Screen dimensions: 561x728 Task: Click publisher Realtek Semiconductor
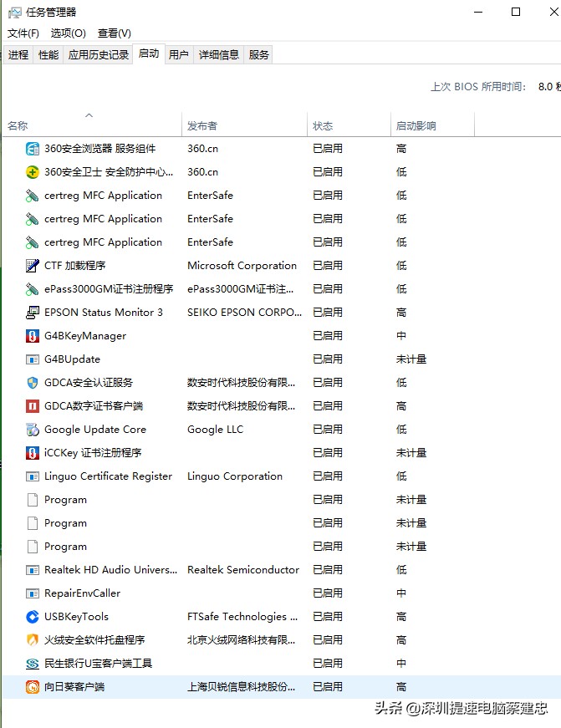pos(243,570)
